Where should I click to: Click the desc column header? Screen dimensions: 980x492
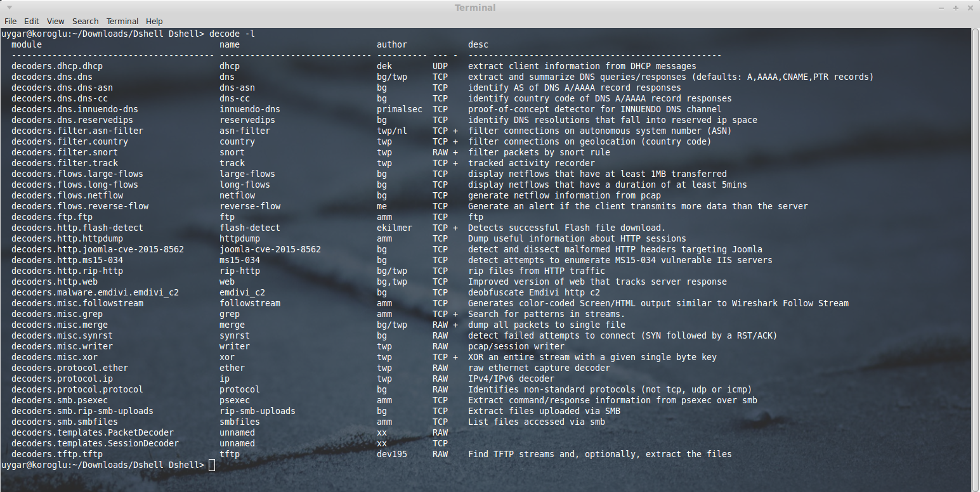pyautogui.click(x=478, y=44)
